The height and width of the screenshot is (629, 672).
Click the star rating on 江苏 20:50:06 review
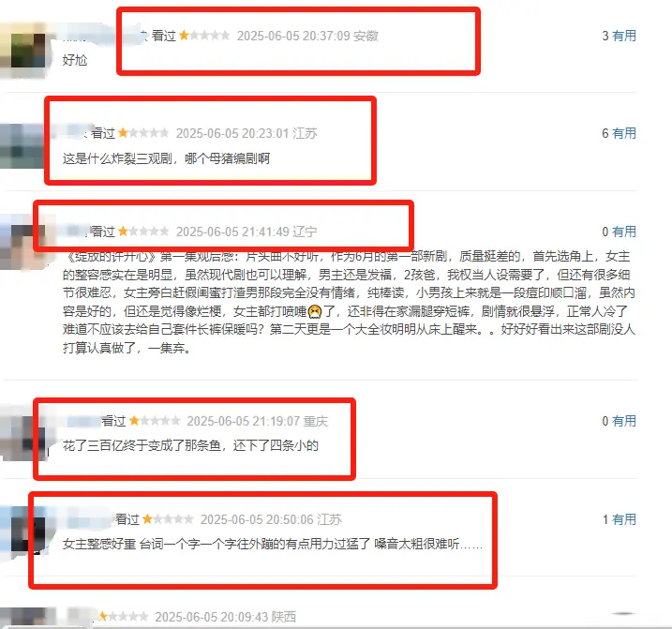(168, 519)
